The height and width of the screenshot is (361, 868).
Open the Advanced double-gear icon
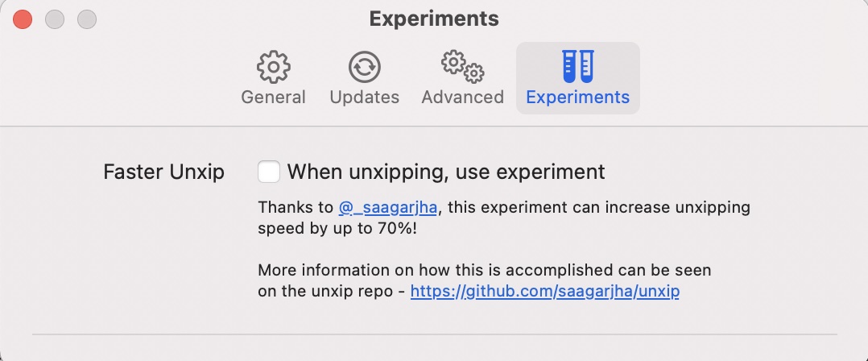pos(462,67)
